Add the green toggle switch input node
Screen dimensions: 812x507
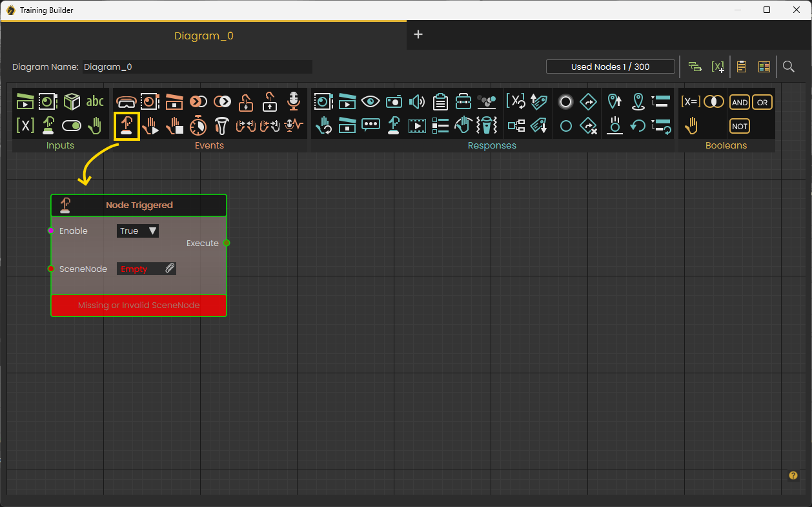[72, 125]
